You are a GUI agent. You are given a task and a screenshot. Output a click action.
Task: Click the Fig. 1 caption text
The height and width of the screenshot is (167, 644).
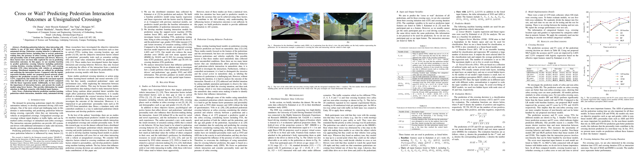click(322, 46)
